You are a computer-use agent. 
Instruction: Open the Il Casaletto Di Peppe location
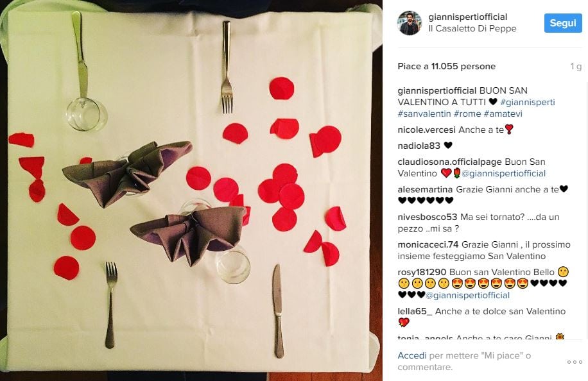[472, 28]
